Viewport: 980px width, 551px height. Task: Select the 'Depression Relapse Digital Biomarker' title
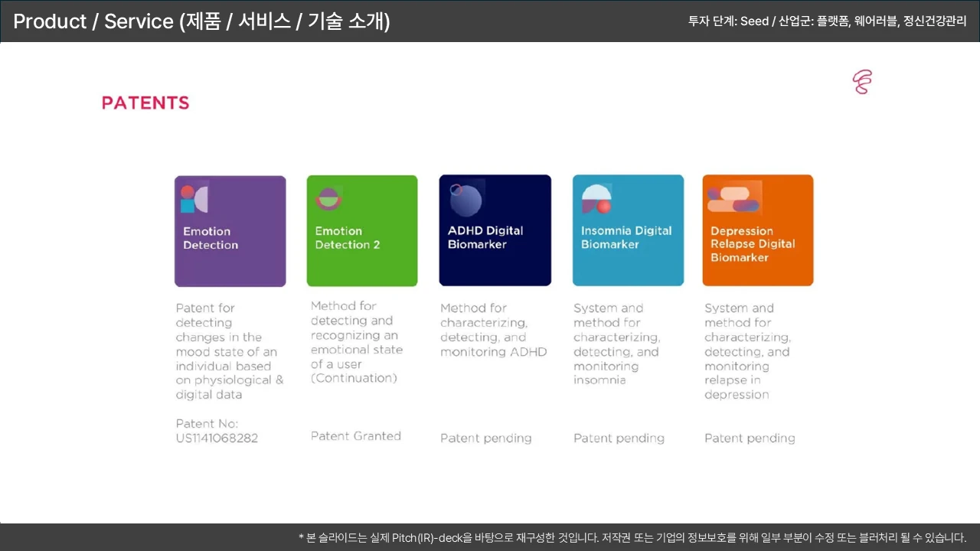(753, 244)
